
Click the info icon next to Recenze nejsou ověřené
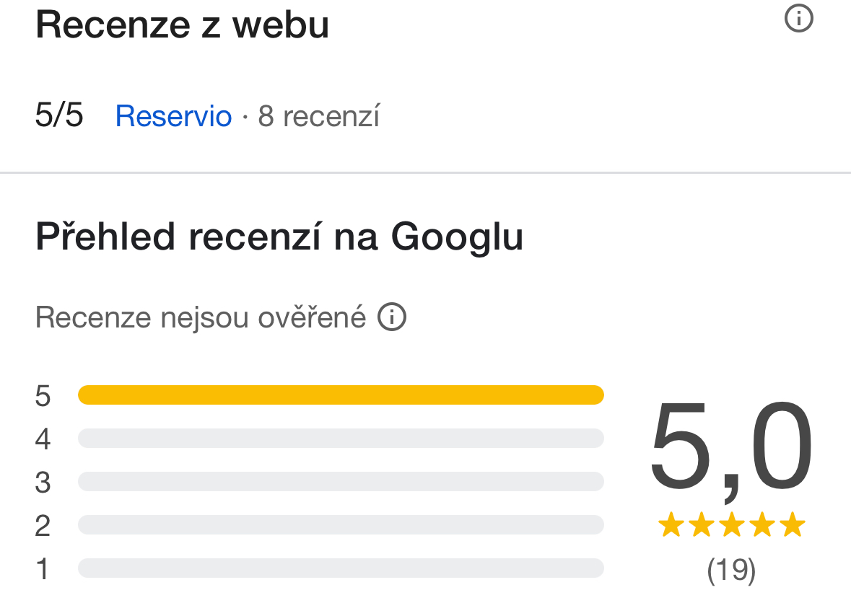pyautogui.click(x=392, y=317)
